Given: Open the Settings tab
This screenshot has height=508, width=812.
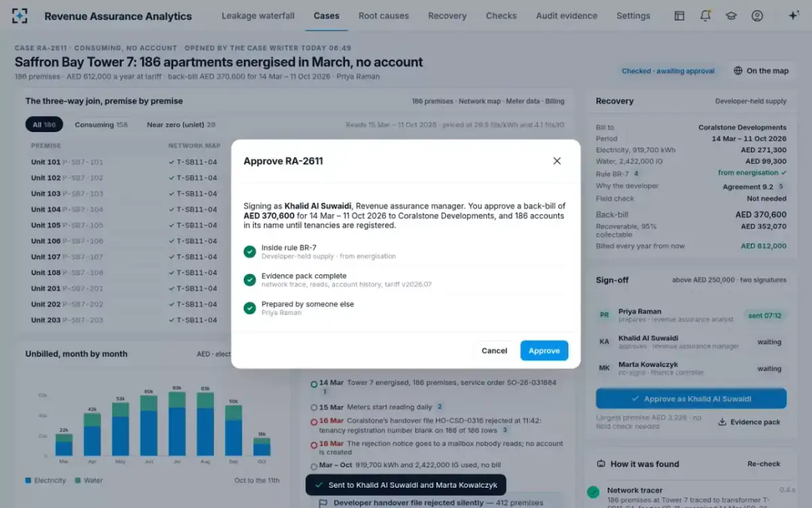Looking at the screenshot, I should pos(633,16).
